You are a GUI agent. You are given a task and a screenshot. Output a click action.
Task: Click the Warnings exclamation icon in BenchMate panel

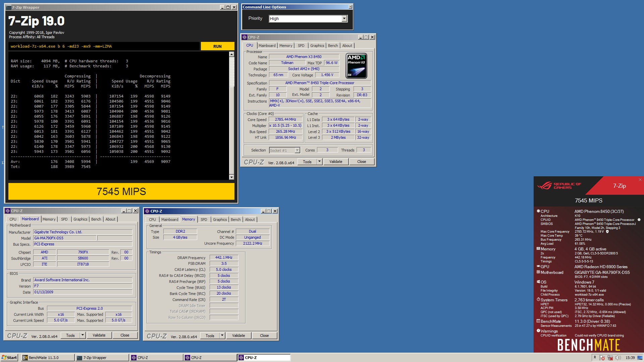(x=538, y=331)
